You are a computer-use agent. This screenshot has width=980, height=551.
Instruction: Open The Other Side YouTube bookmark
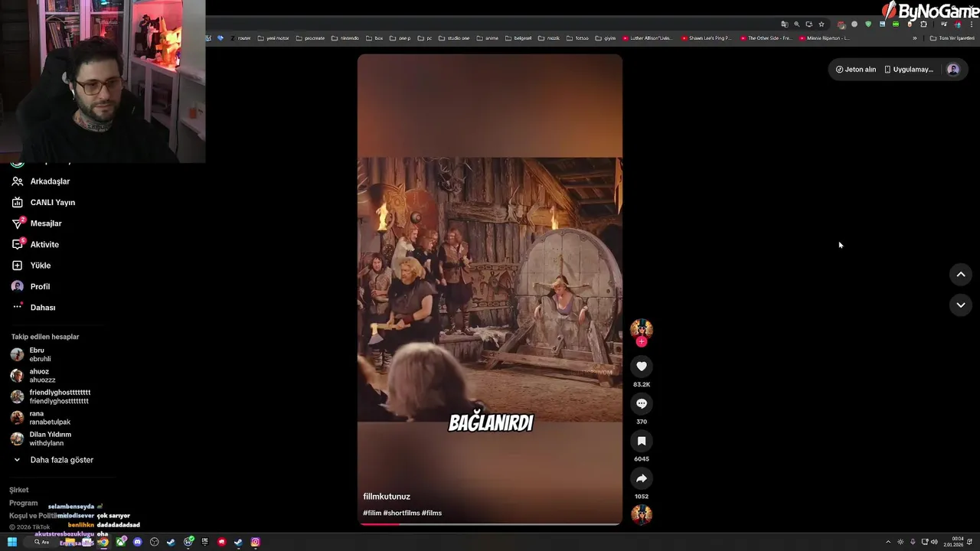[766, 38]
